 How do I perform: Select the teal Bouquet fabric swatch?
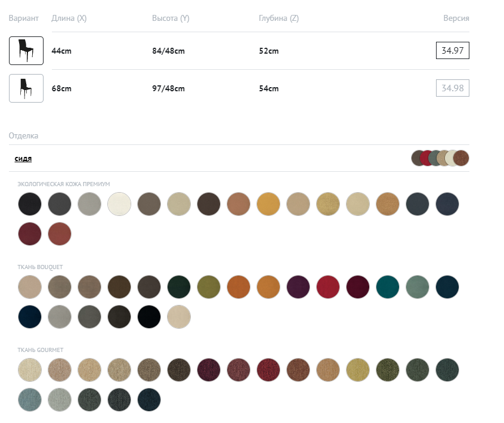388,287
